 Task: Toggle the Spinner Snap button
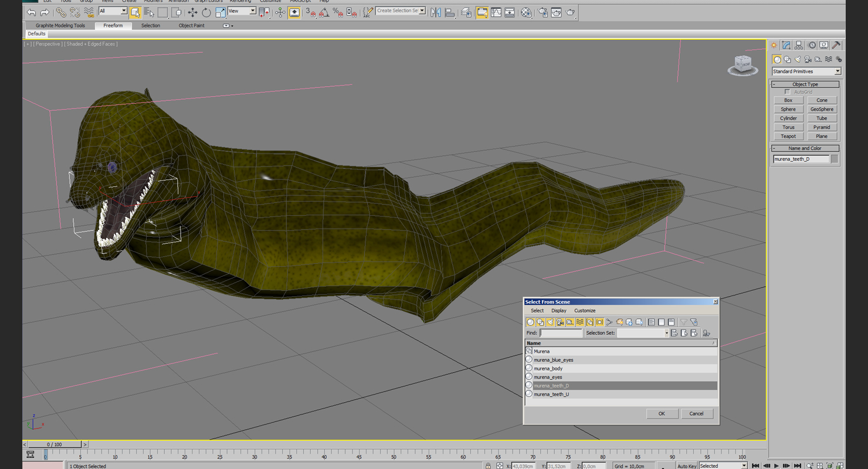[x=351, y=12]
